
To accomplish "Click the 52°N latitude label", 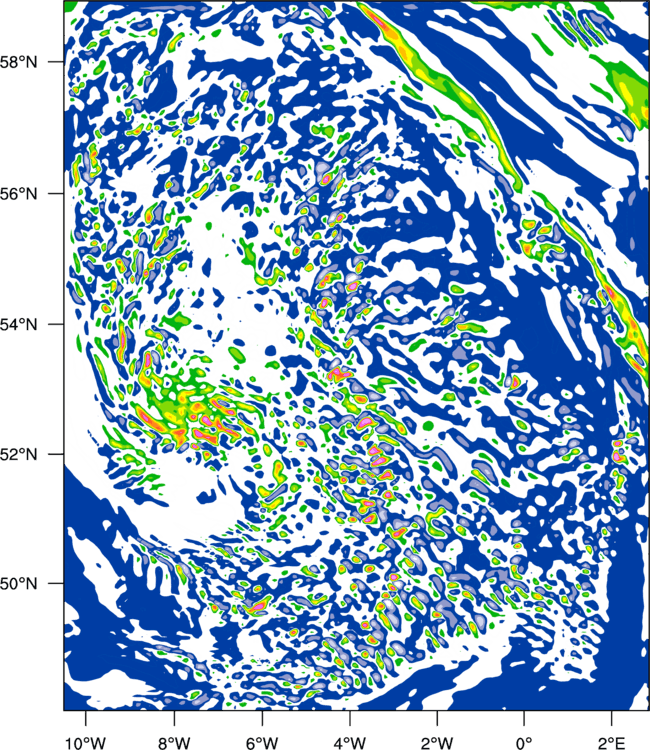I will [19, 454].
